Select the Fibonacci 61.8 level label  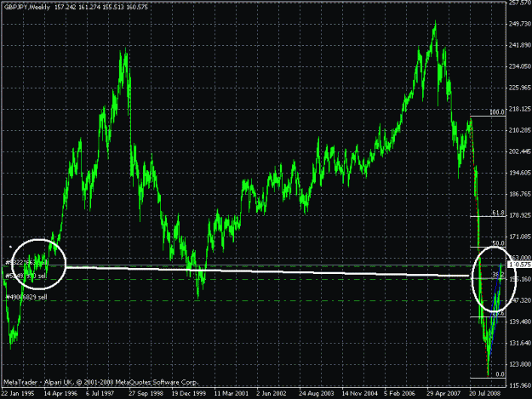click(x=498, y=213)
